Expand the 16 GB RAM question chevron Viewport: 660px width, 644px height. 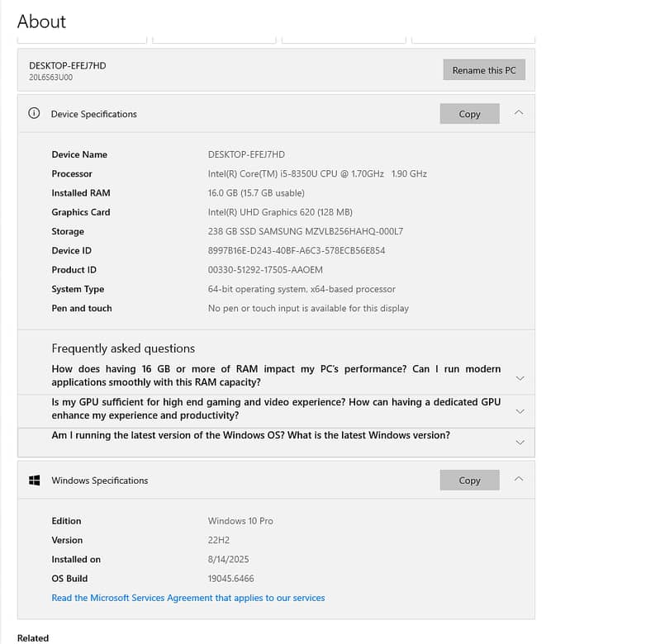point(520,377)
